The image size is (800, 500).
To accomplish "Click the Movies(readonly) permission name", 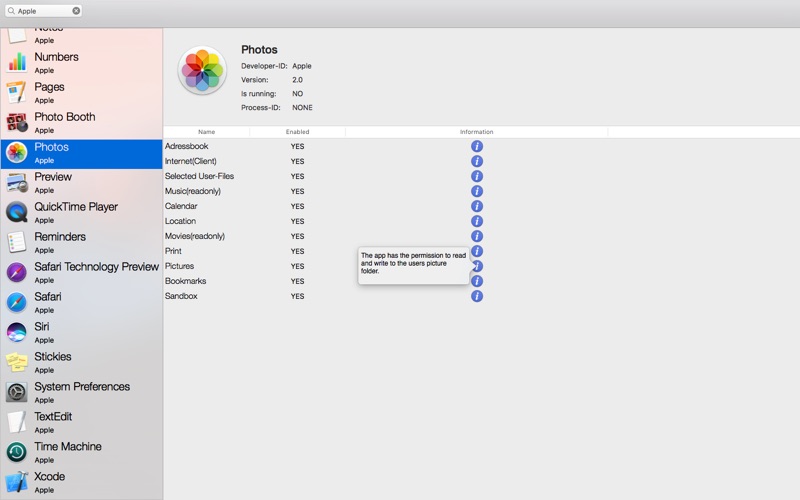I will (x=194, y=236).
